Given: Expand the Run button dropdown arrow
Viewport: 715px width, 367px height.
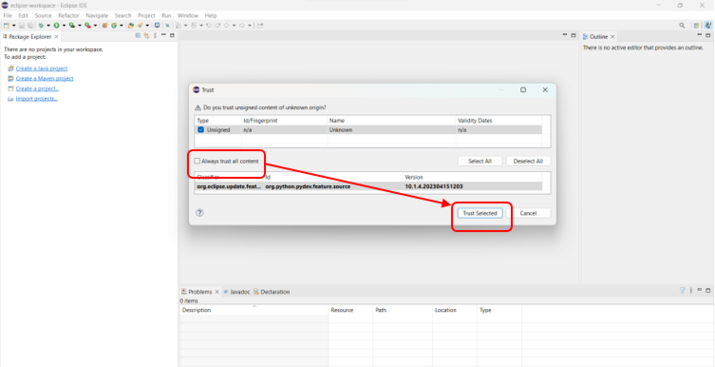Looking at the screenshot, I should (x=64, y=26).
